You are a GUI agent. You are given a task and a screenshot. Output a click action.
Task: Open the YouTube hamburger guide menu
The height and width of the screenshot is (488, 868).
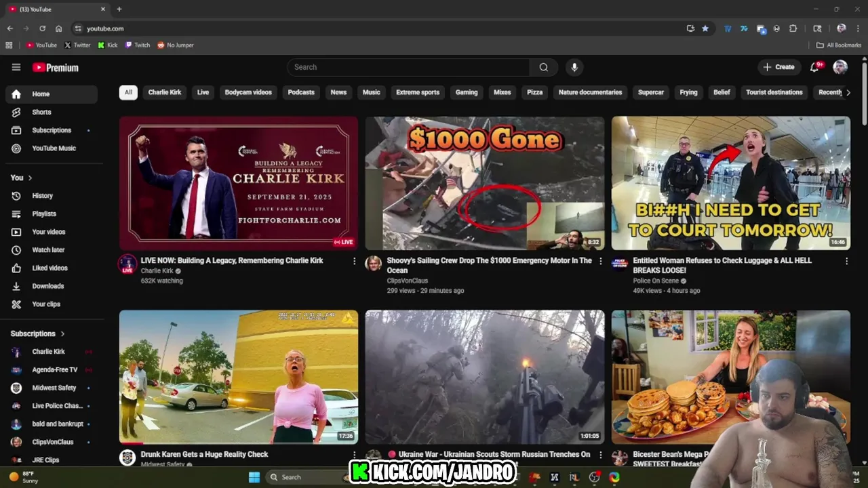(16, 67)
